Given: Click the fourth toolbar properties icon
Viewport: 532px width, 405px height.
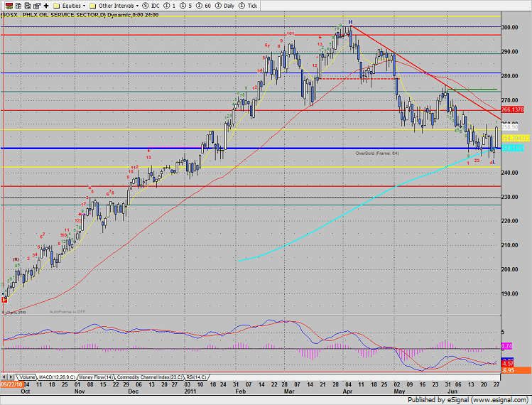Looking at the screenshot, I should tap(37, 6).
